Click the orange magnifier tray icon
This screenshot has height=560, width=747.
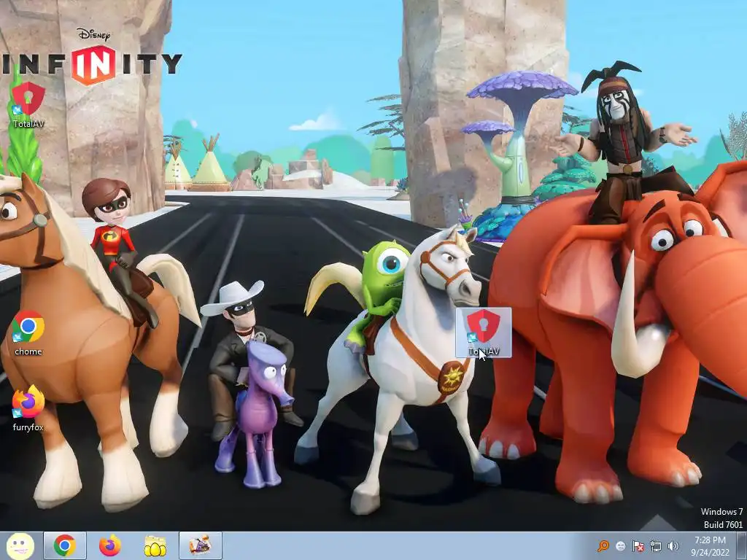pos(603,545)
